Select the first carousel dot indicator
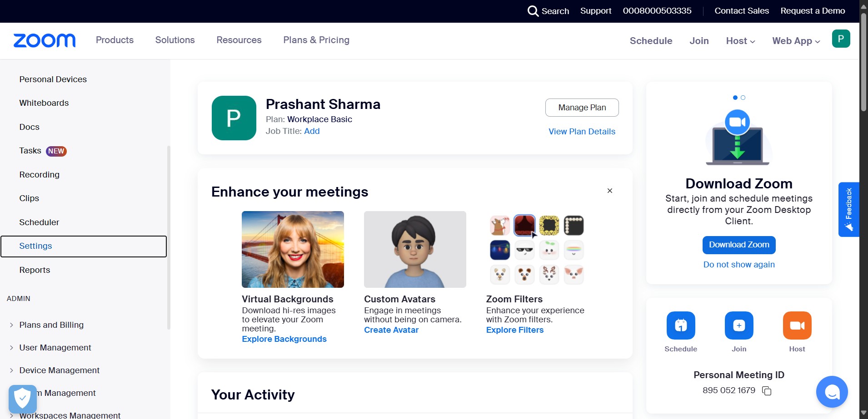868x419 pixels. click(x=735, y=98)
